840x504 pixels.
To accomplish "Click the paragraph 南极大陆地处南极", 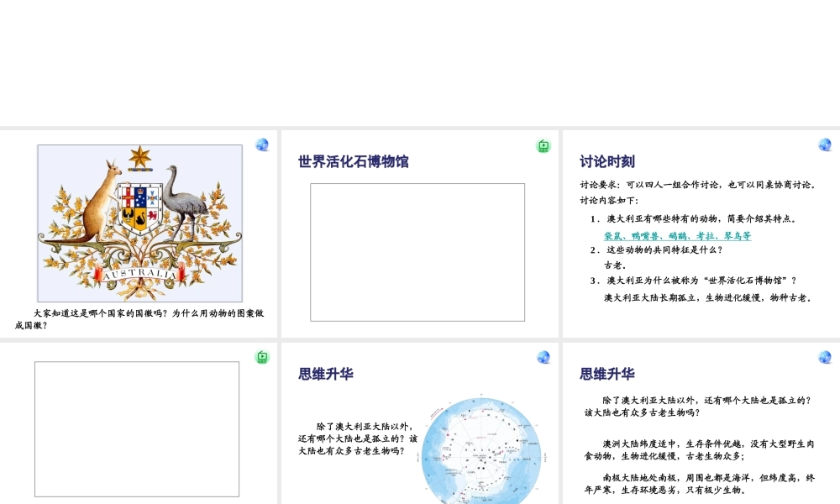I will (x=699, y=484).
